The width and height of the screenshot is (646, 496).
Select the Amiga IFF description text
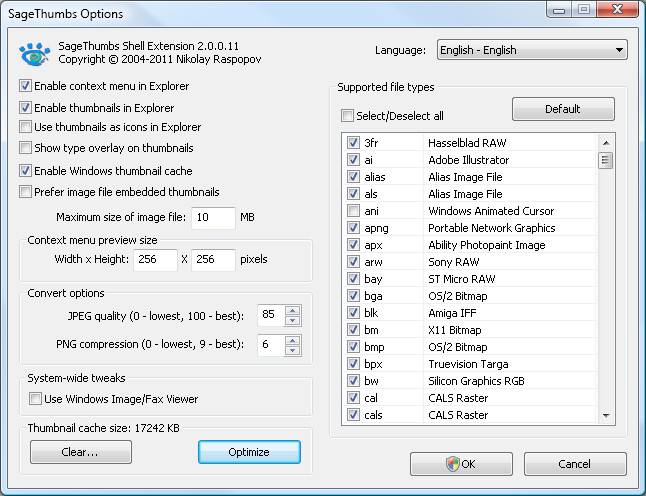[x=452, y=313]
